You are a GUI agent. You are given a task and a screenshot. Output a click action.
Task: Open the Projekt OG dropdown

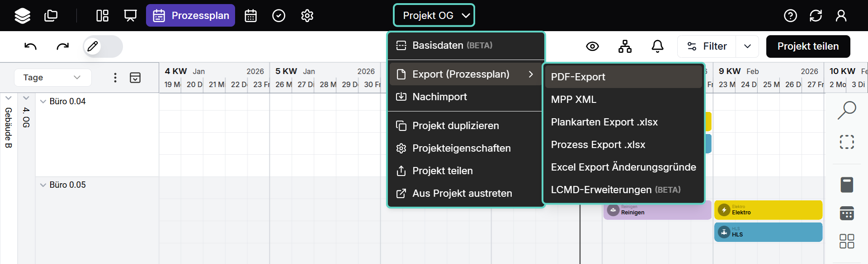click(434, 15)
